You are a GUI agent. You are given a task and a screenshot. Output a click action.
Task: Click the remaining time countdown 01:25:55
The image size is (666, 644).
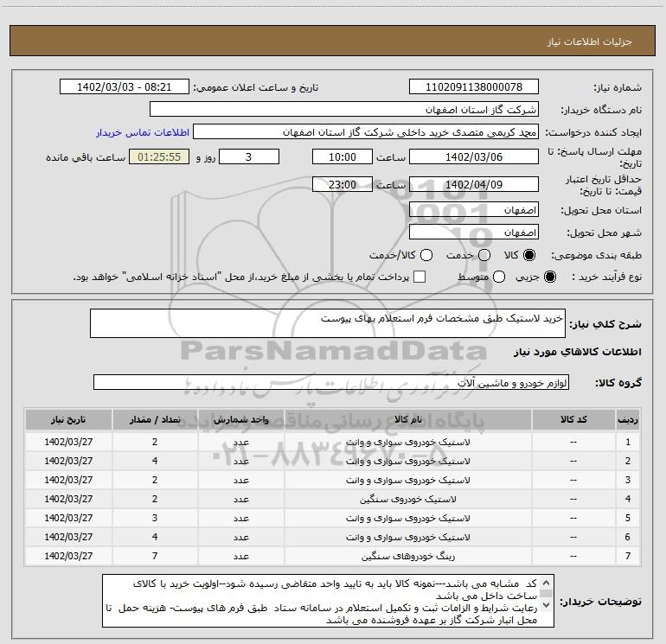tap(159, 156)
